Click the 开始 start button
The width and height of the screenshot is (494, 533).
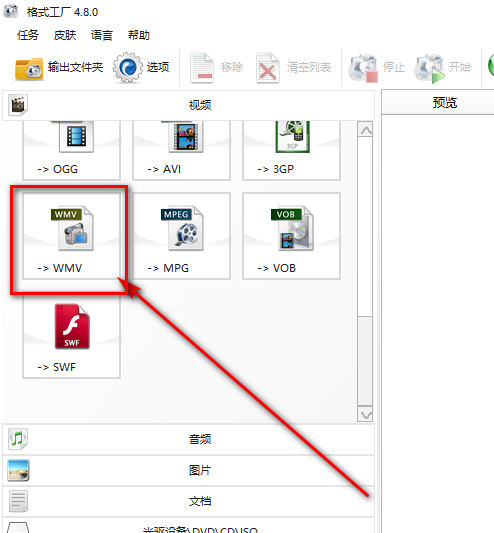tap(443, 68)
